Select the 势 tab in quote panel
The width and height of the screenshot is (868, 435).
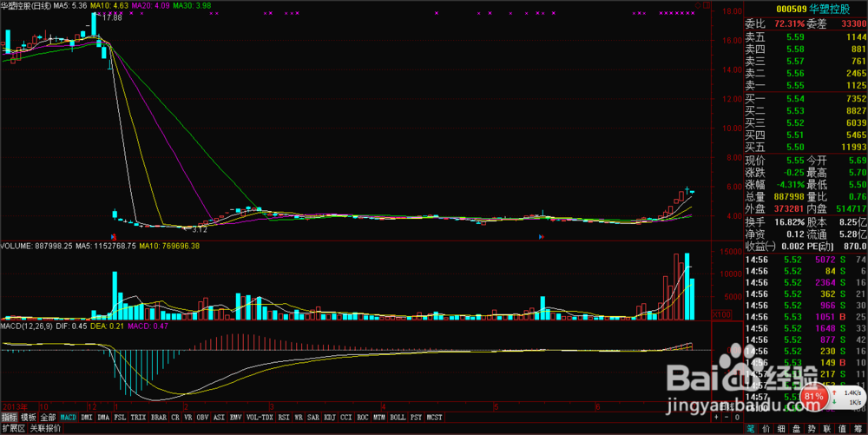pos(812,428)
